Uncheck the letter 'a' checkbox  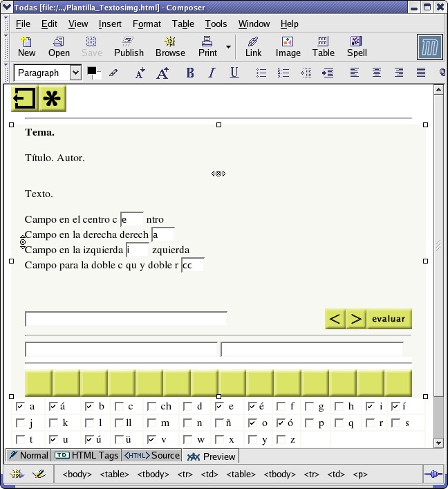coord(20,407)
